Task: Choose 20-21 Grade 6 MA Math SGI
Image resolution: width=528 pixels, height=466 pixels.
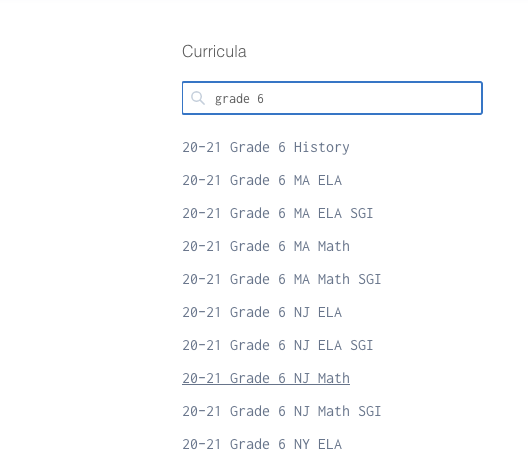Action: [282, 279]
